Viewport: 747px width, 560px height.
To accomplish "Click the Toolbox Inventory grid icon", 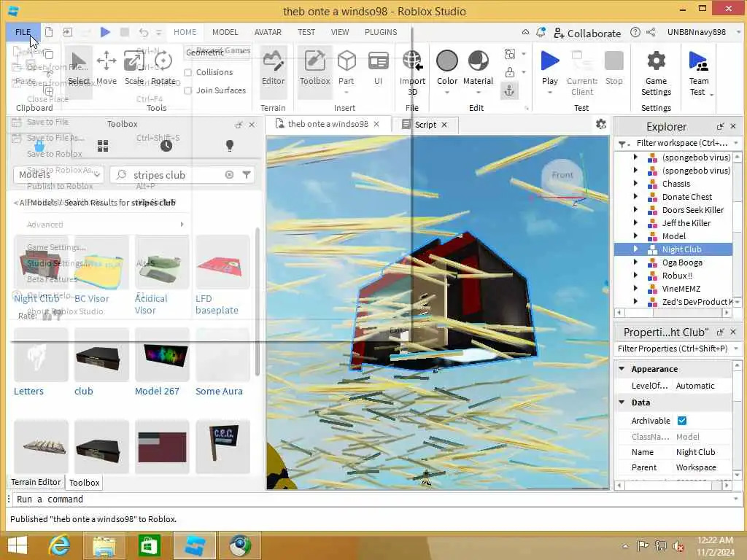I will point(103,146).
